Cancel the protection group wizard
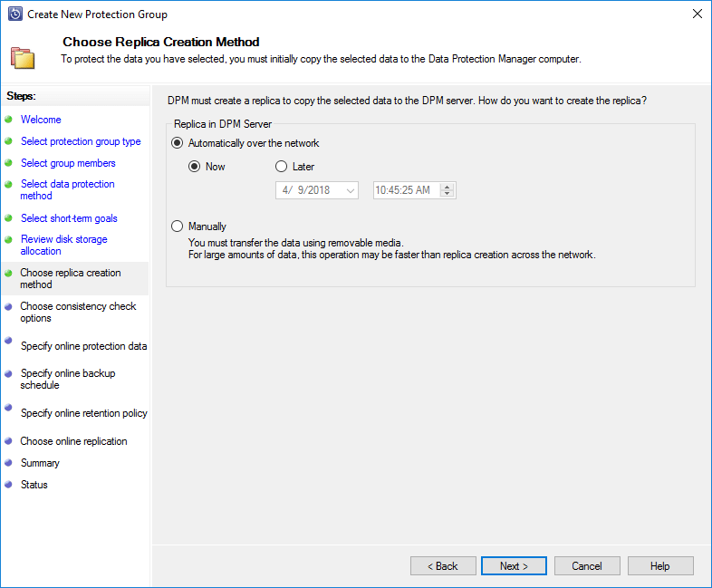This screenshot has width=712, height=588. coord(587,566)
